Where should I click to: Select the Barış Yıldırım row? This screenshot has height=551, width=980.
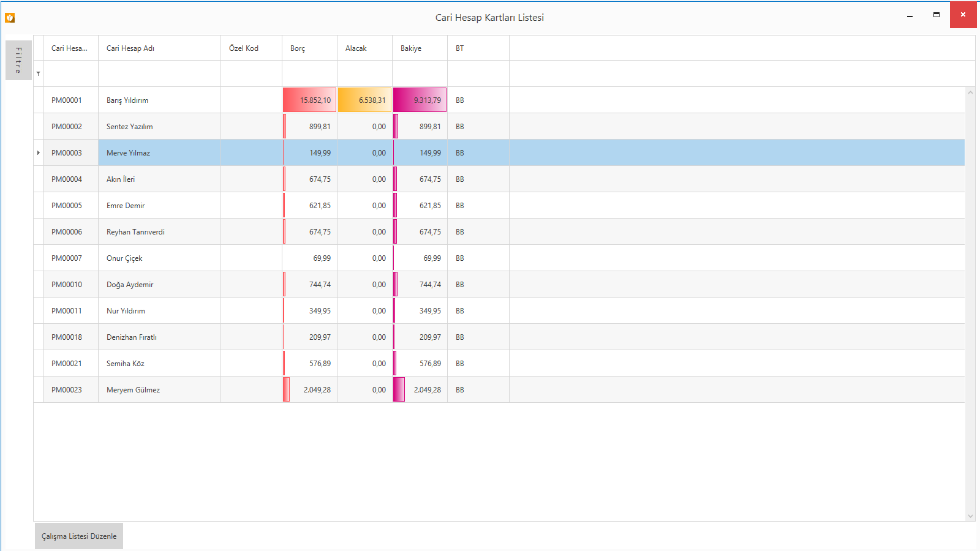coord(127,100)
